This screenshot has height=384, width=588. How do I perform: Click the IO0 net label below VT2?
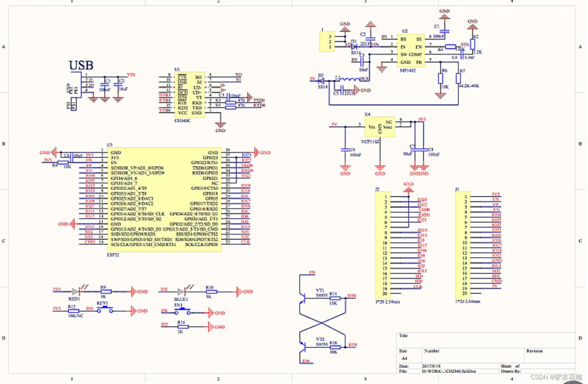click(306, 361)
